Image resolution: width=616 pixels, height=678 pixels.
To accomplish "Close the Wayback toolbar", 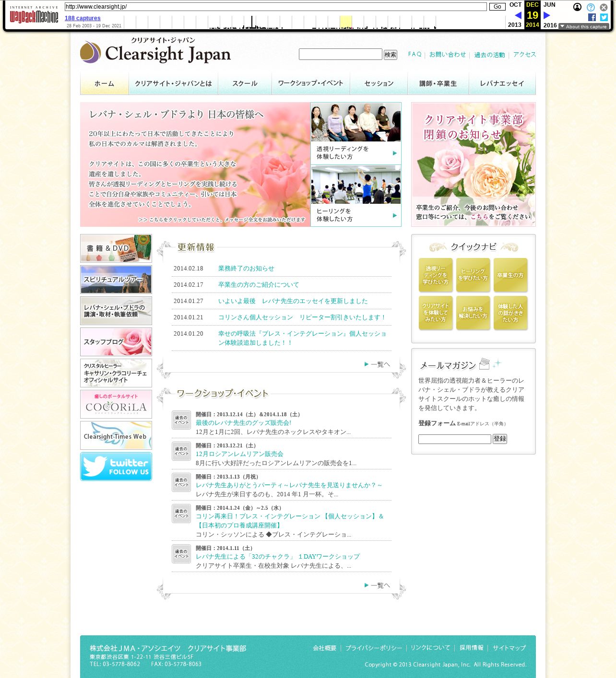I will (x=604, y=7).
